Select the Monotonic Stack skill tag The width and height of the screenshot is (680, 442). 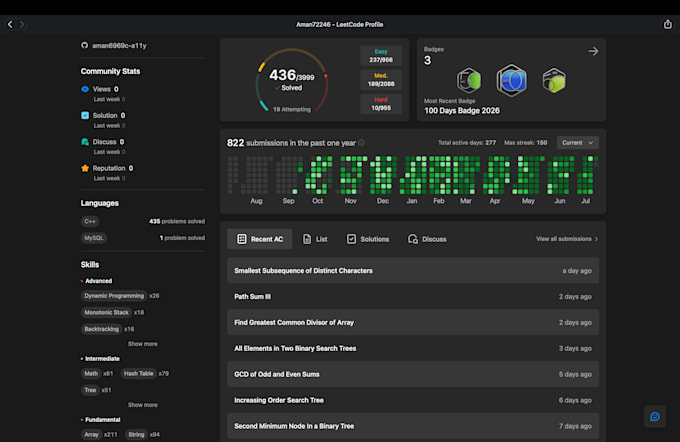tap(106, 312)
